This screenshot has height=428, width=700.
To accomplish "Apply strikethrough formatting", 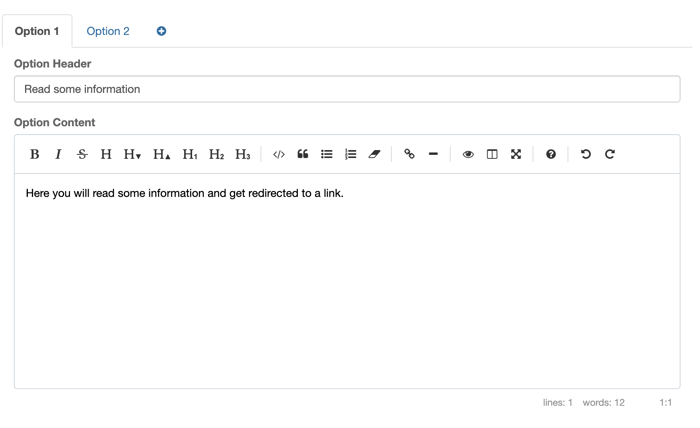I will click(x=82, y=154).
